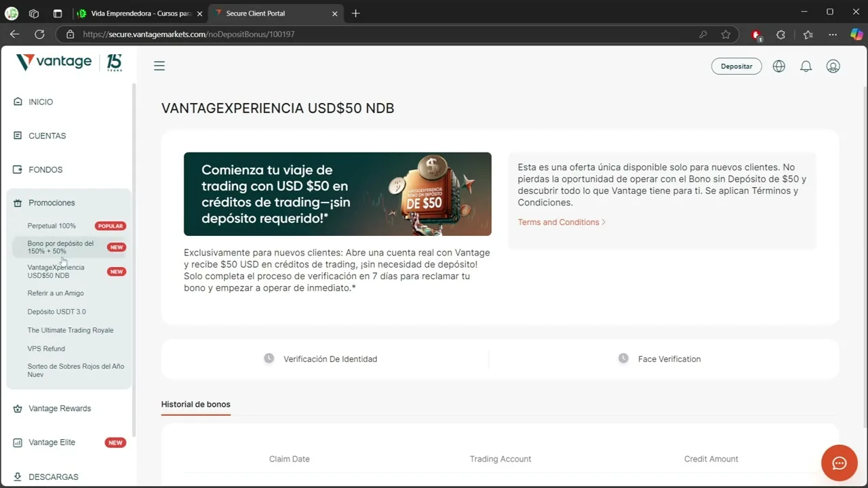
Task: Open the password key icon in address bar
Action: pyautogui.click(x=703, y=34)
